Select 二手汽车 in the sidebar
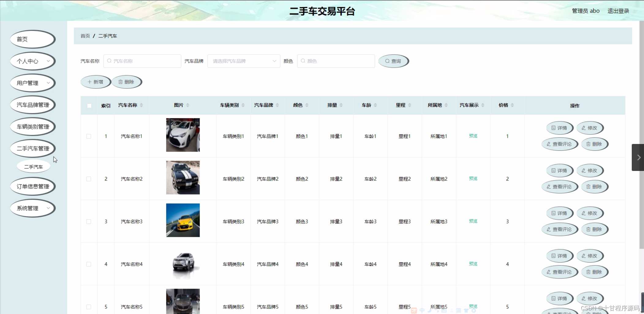This screenshot has width=644, height=314. coord(33,166)
